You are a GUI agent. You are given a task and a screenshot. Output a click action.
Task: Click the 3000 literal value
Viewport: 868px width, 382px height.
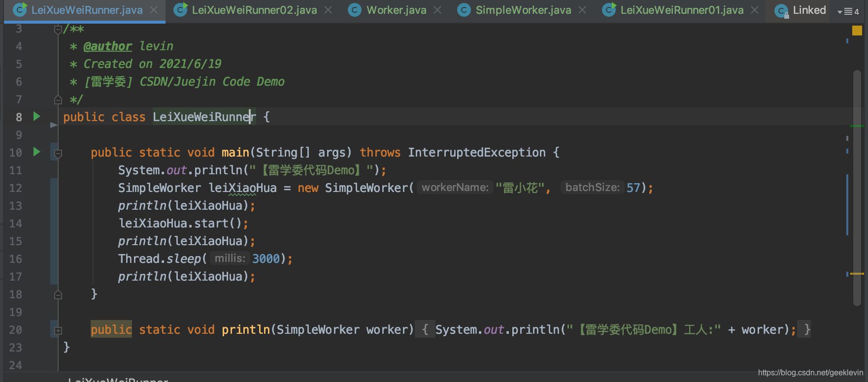point(266,259)
